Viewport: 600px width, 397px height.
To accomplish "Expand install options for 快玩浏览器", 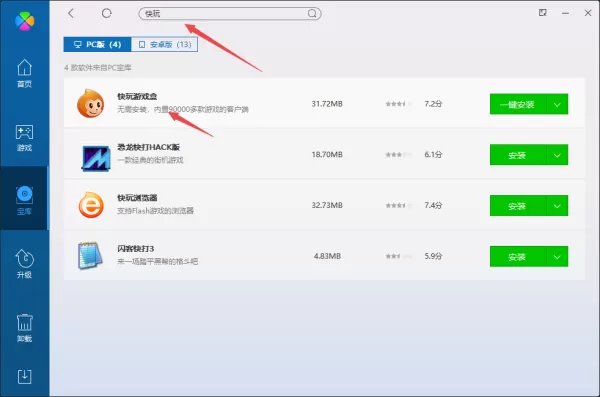I will point(557,206).
